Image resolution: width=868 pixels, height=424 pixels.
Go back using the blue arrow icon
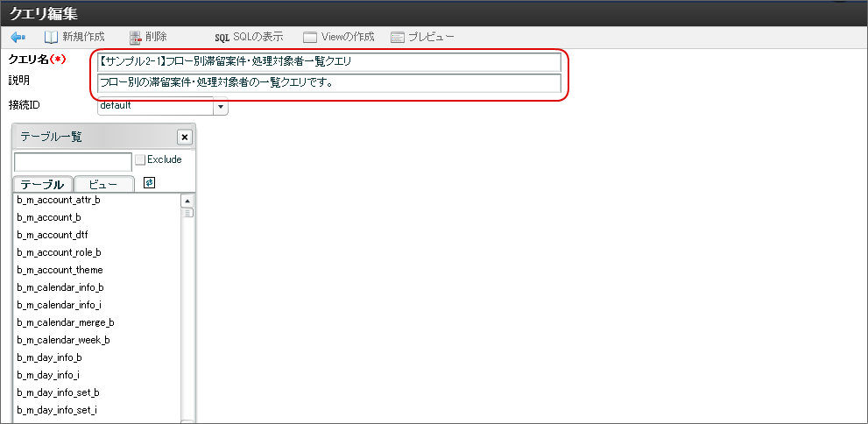click(18, 37)
